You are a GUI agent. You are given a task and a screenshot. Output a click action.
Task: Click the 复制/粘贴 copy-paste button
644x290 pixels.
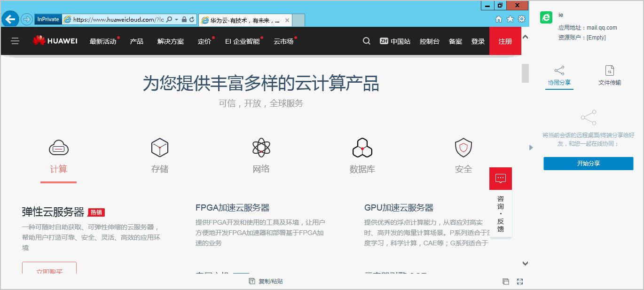click(x=266, y=282)
